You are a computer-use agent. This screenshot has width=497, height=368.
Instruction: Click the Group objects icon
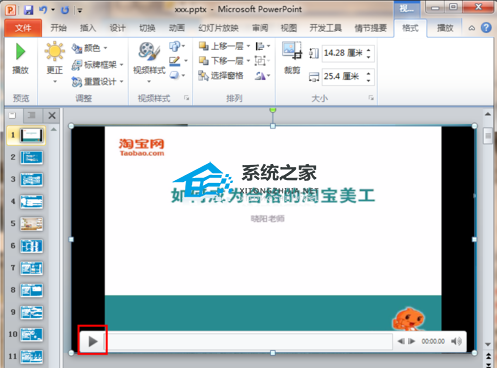point(262,61)
